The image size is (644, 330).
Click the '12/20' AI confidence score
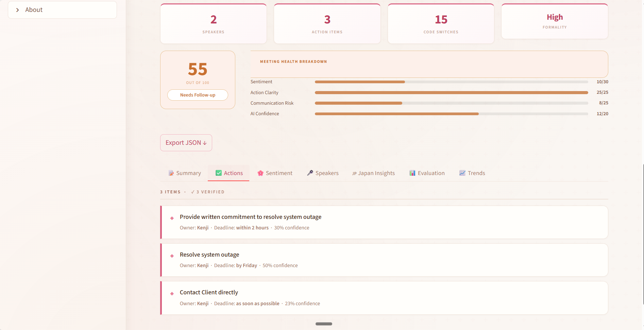602,114
